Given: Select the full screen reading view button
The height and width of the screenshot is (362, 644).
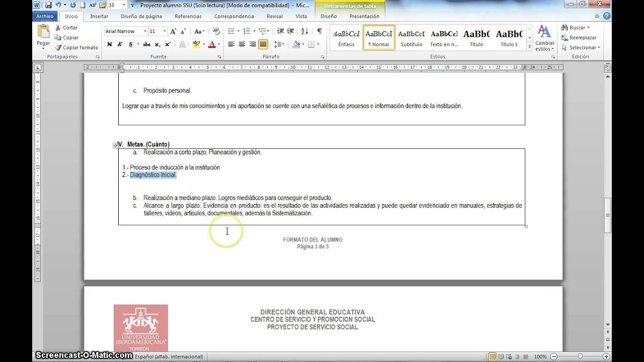Looking at the screenshot, I should pyautogui.click(x=502, y=356).
